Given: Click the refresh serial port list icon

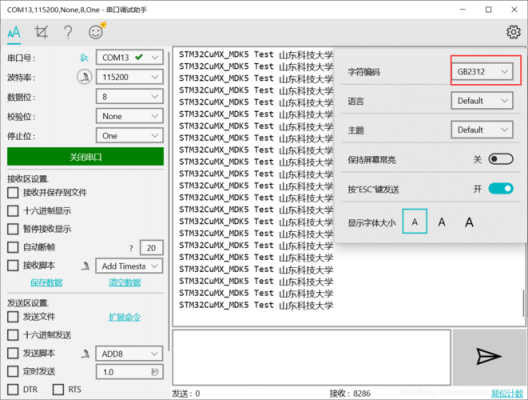Looking at the screenshot, I should click(84, 58).
